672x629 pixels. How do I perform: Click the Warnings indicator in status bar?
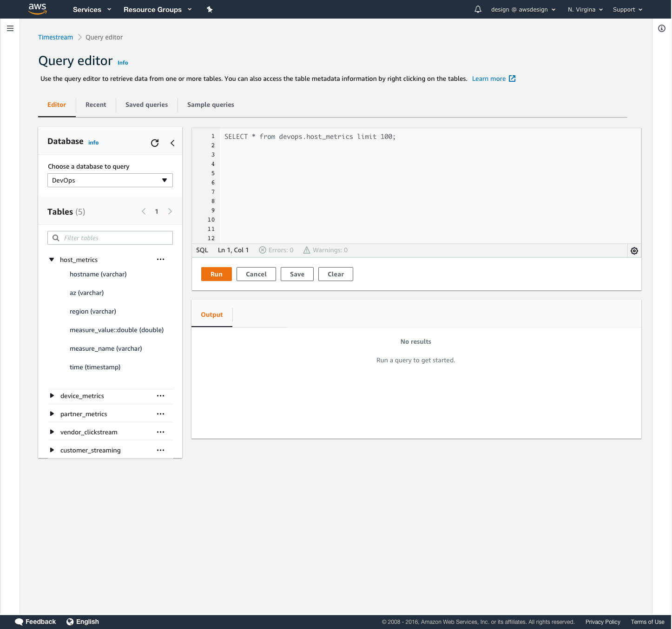coord(325,250)
